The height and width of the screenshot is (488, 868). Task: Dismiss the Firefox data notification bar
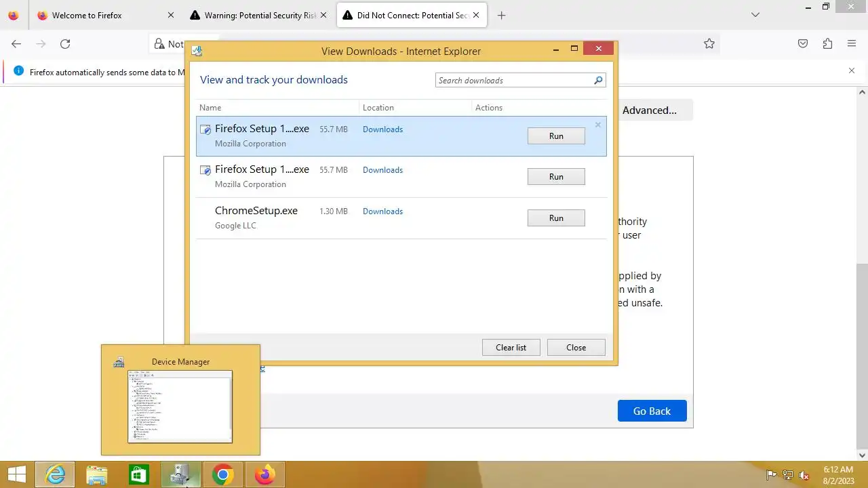click(x=852, y=70)
